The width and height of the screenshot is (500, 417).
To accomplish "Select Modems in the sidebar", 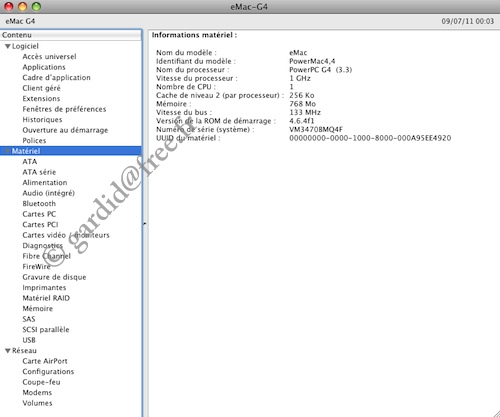I will point(37,393).
